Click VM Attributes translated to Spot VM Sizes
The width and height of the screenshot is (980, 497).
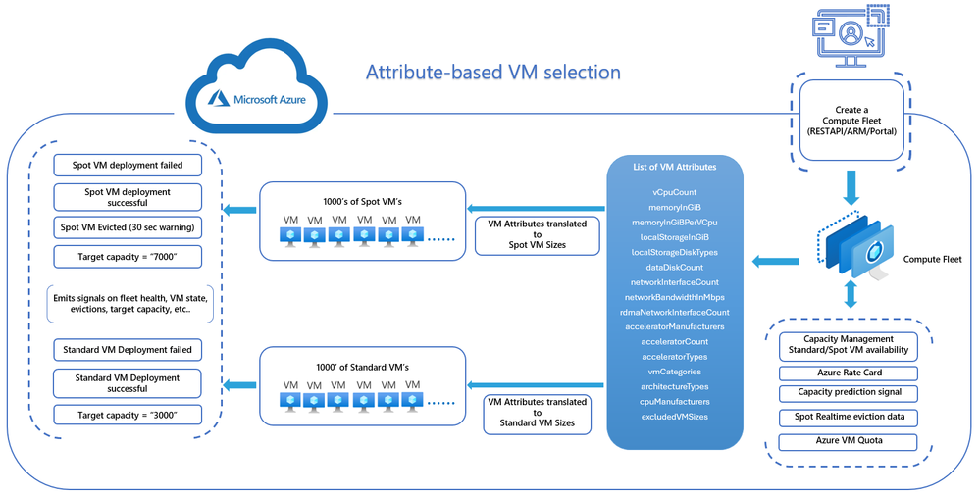[538, 234]
